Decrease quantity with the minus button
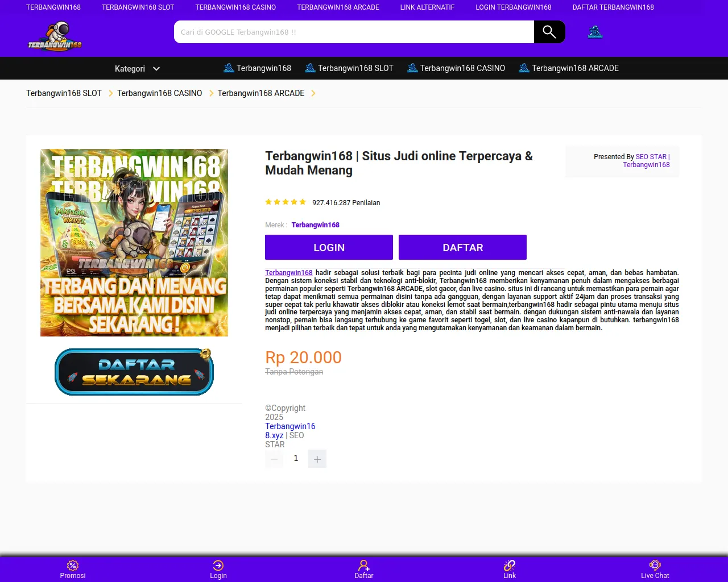728x582 pixels. point(274,459)
